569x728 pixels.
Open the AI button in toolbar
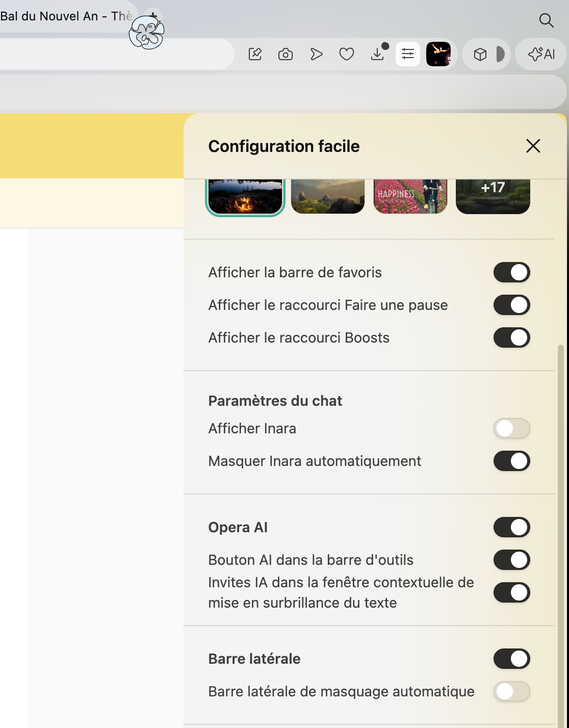tap(541, 54)
